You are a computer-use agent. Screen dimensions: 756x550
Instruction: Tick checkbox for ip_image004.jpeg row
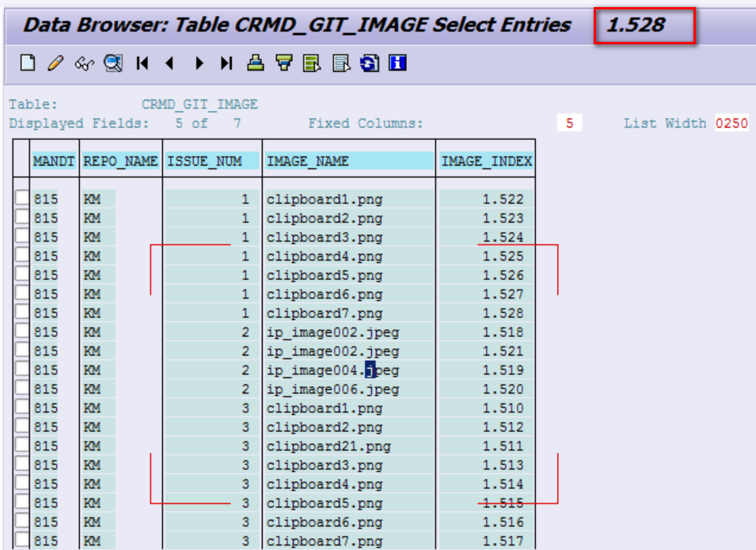[21, 370]
